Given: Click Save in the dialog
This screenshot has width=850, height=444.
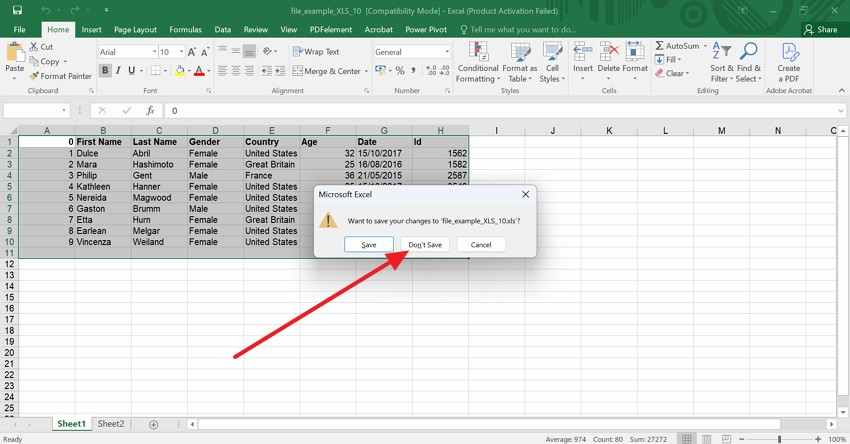Looking at the screenshot, I should click(369, 244).
